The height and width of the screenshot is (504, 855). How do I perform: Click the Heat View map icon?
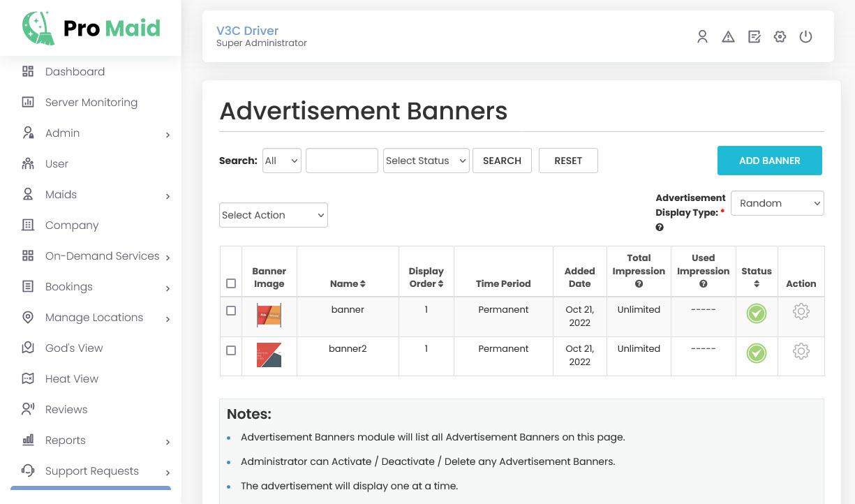click(28, 378)
